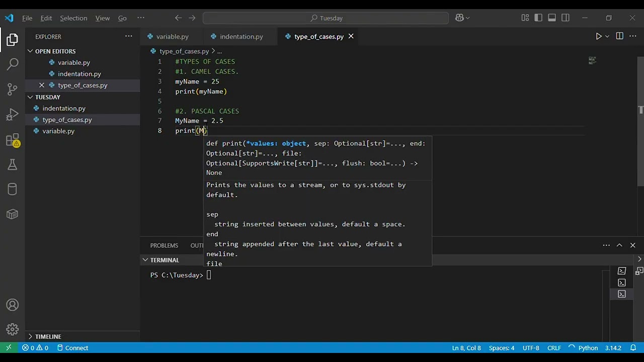The height and width of the screenshot is (362, 644).
Task: Open editor More Actions ellipsis
Action: click(632, 36)
